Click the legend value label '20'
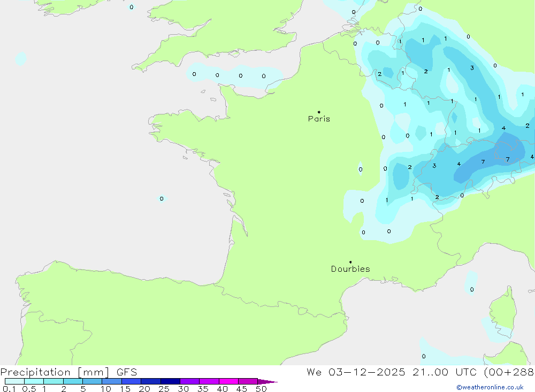This screenshot has width=535, height=392. 144,389
